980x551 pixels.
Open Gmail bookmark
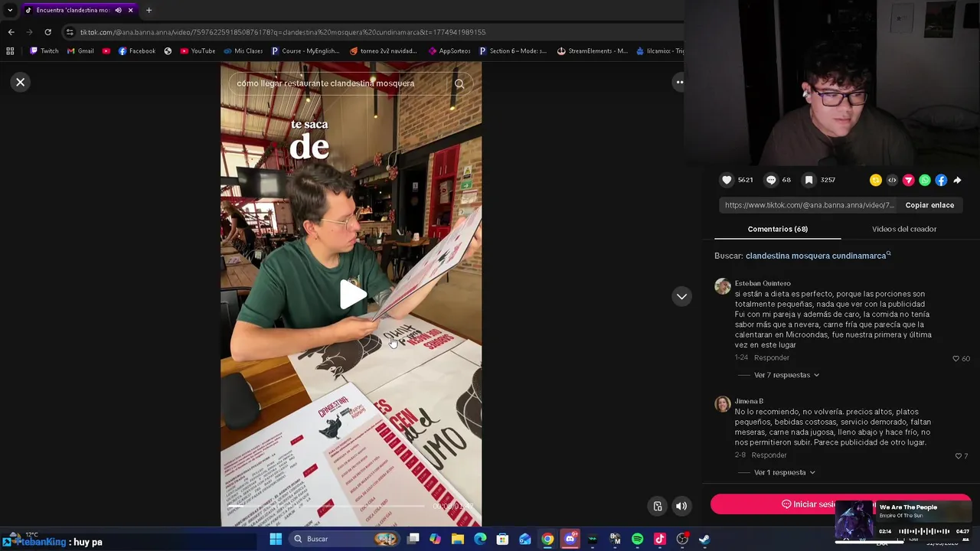[80, 51]
